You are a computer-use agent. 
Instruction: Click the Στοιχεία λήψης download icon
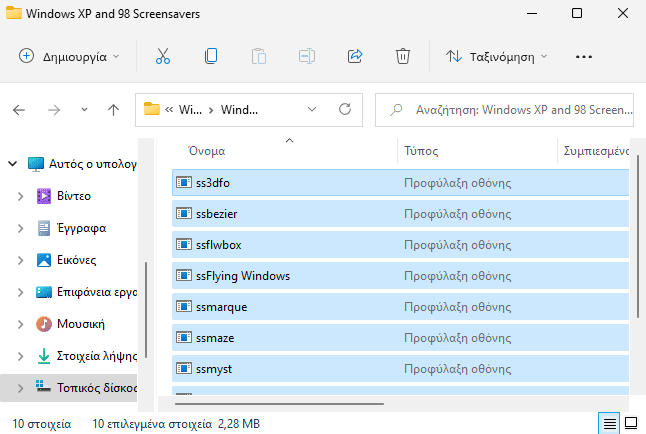(x=44, y=356)
